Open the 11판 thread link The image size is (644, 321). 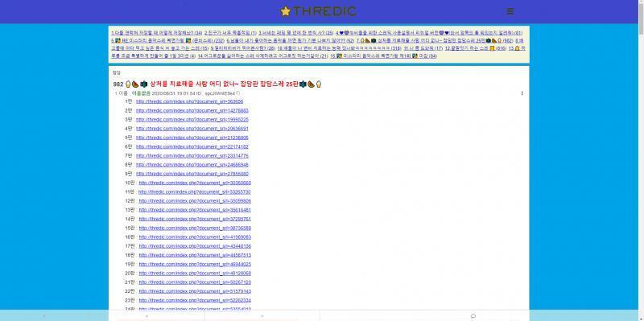coord(195,192)
